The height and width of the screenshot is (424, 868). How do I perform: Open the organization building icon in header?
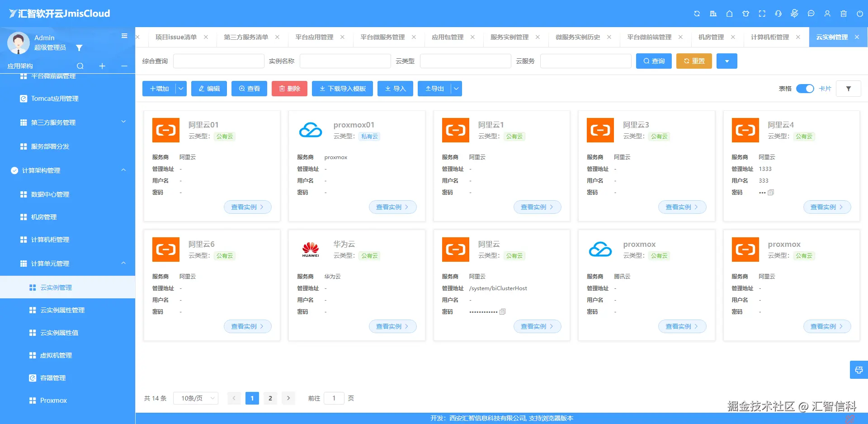(713, 14)
